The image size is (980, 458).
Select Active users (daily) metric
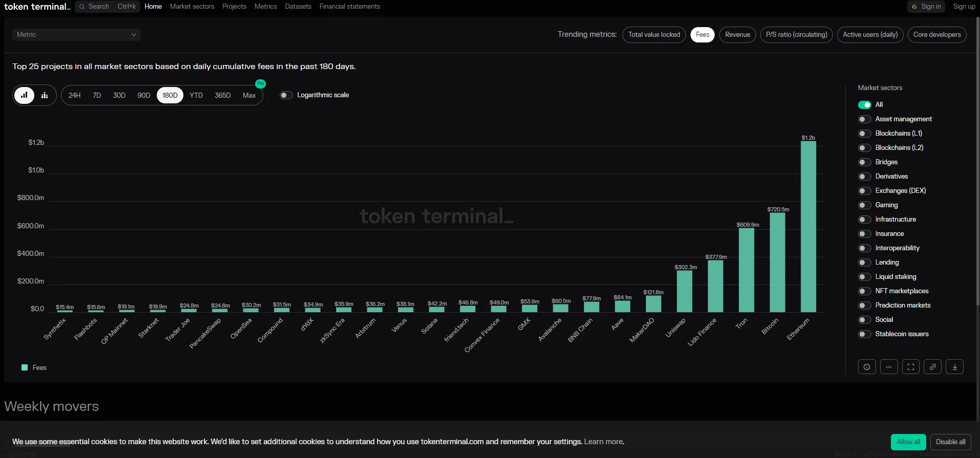coord(870,35)
